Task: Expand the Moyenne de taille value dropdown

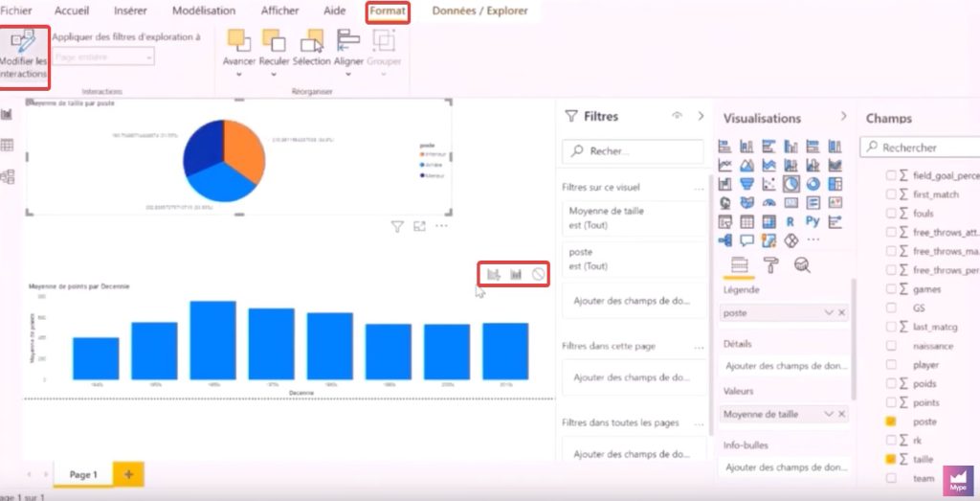Action: (x=829, y=414)
